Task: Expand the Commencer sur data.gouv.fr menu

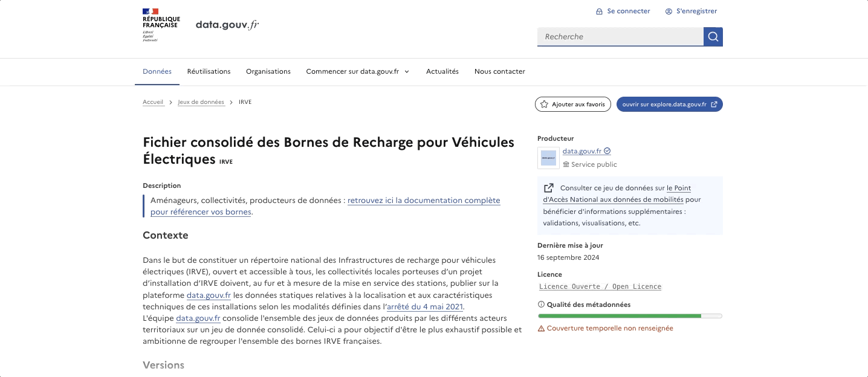Action: (x=358, y=71)
